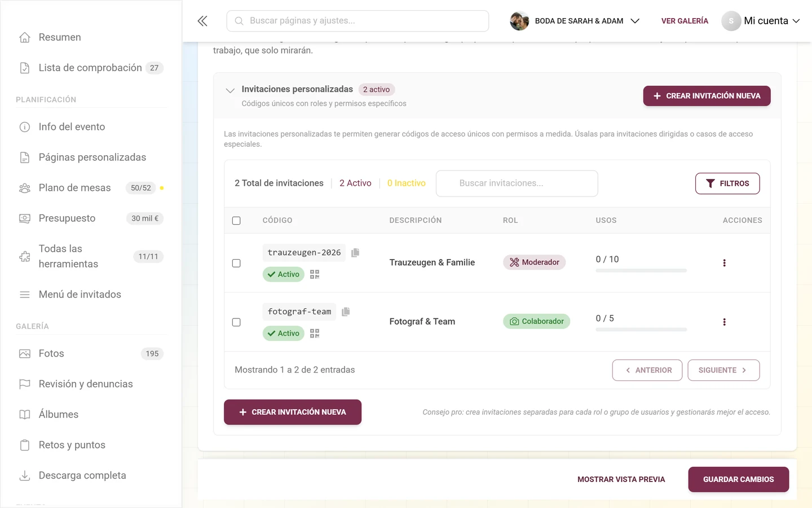Click the Revisión y denuncias flag icon

pyautogui.click(x=25, y=384)
